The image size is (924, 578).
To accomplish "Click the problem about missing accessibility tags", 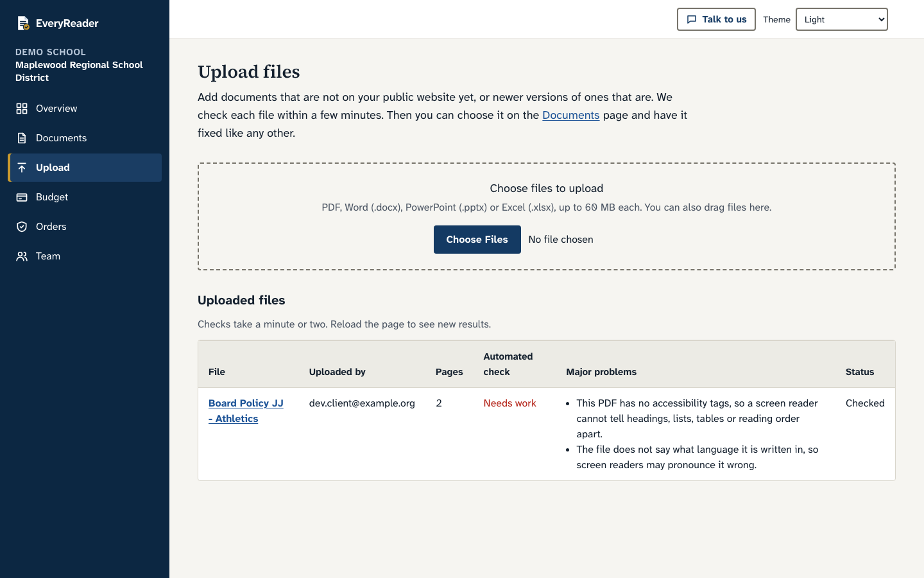I will [x=697, y=419].
